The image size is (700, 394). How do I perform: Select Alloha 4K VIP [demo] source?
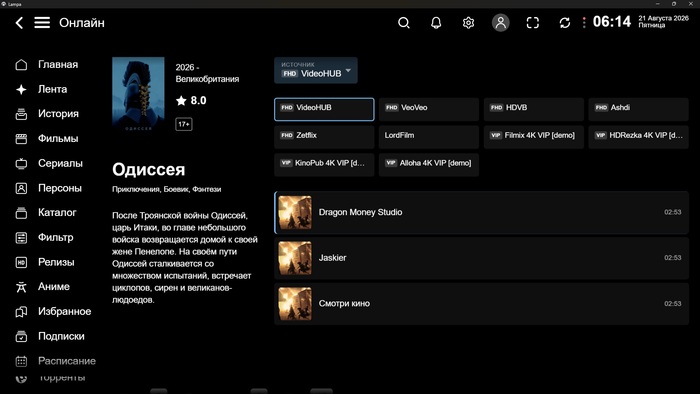coord(429,165)
